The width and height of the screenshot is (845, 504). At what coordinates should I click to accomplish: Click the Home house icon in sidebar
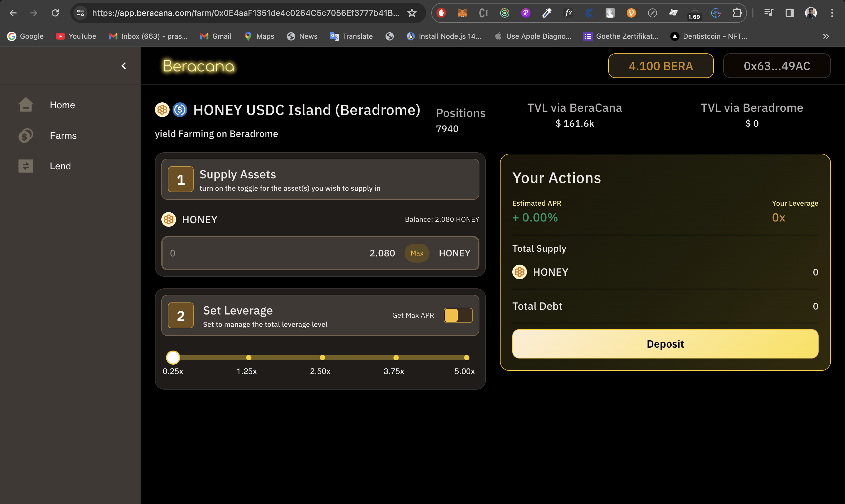[x=26, y=105]
